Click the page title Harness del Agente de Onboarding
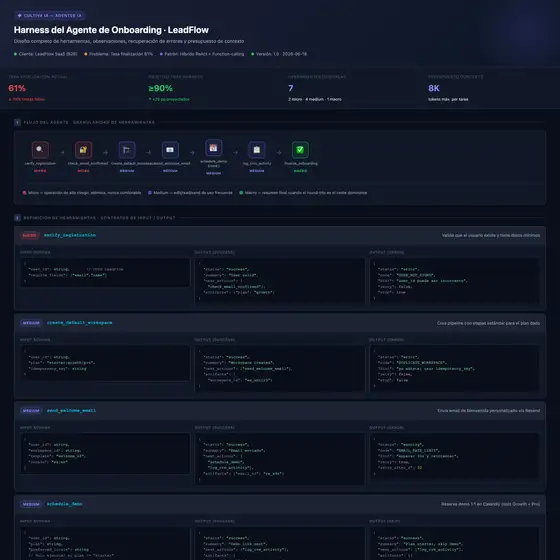Viewport: 560px width, 560px height. pyautogui.click(x=111, y=30)
